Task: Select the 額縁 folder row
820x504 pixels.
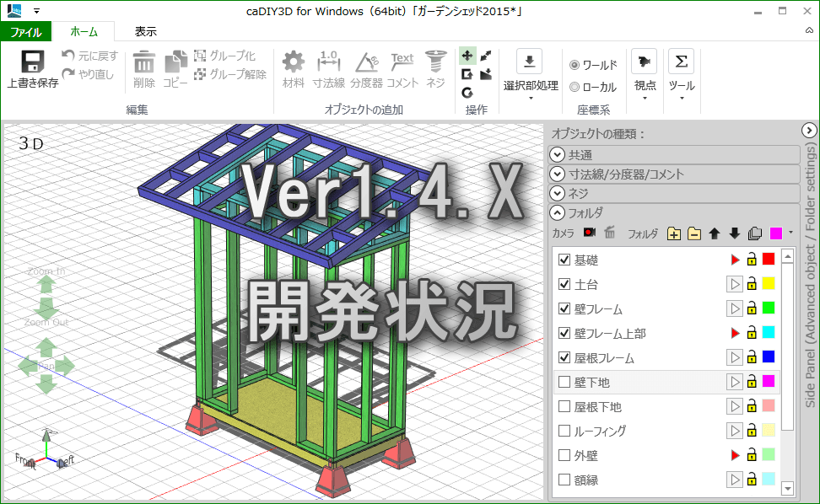Action: (x=666, y=480)
